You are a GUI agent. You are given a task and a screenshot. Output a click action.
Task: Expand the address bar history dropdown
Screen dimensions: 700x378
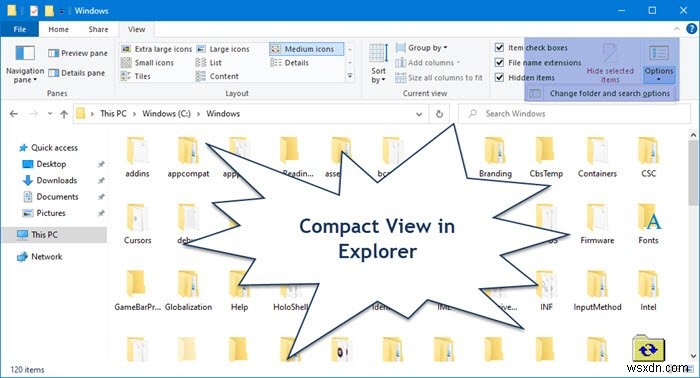click(419, 114)
